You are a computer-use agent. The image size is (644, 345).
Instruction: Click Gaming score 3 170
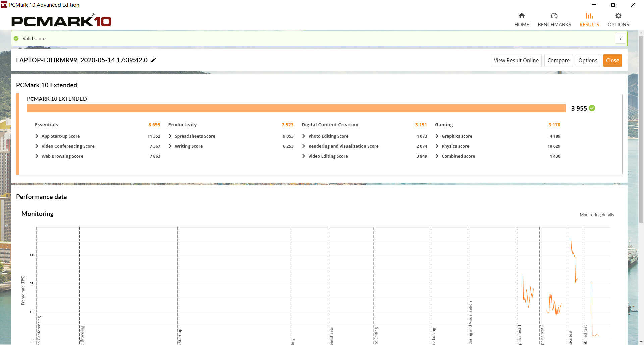click(x=554, y=125)
